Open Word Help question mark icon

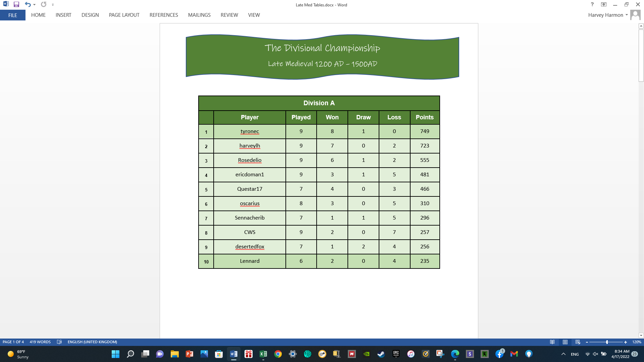[592, 5]
